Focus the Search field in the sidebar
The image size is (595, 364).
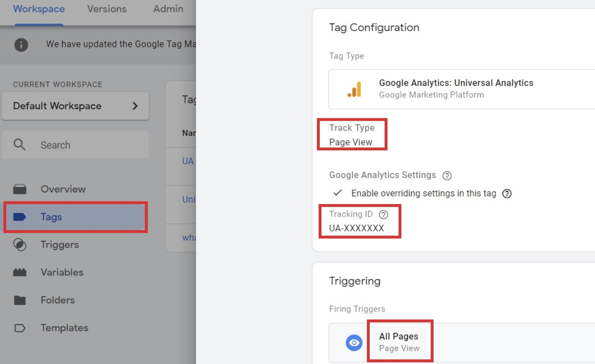[75, 145]
